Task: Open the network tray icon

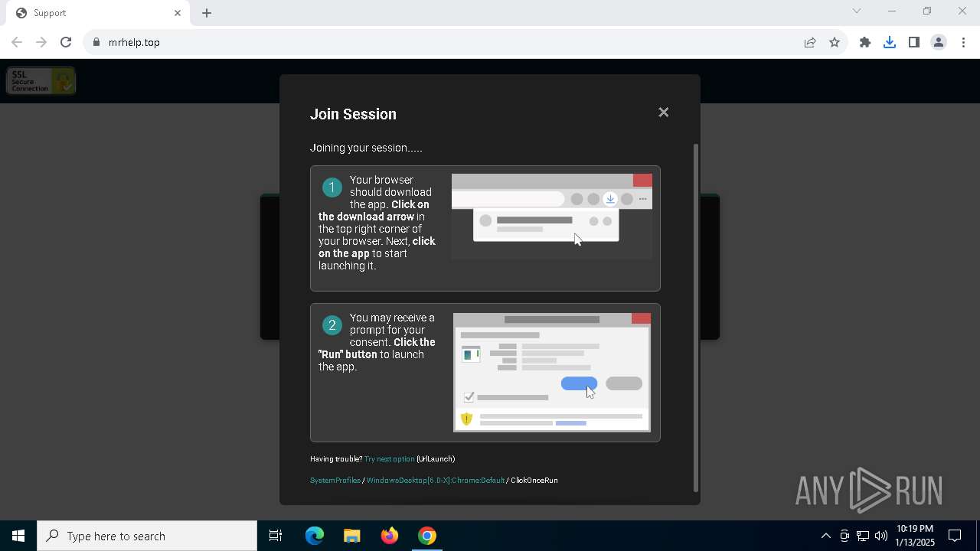Action: (863, 536)
